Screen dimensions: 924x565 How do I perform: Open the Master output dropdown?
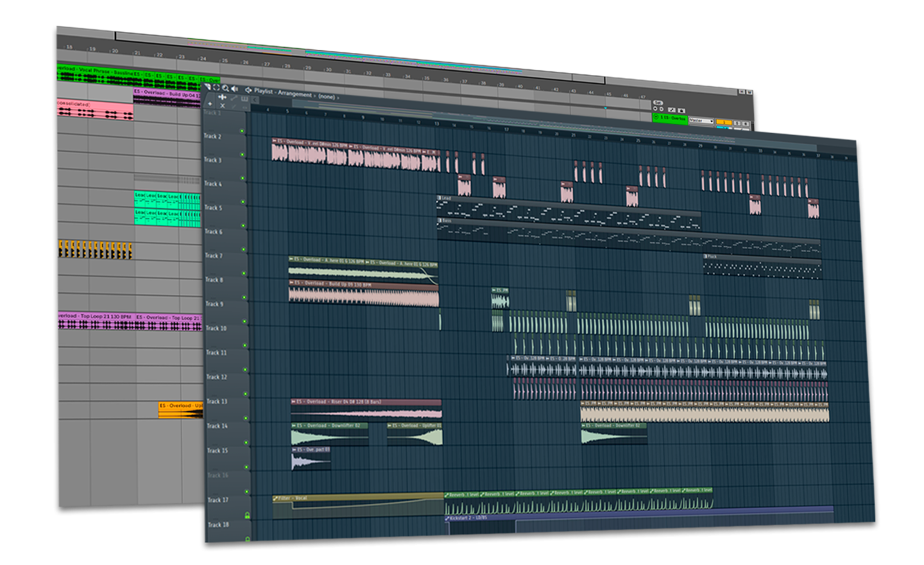pos(701,121)
